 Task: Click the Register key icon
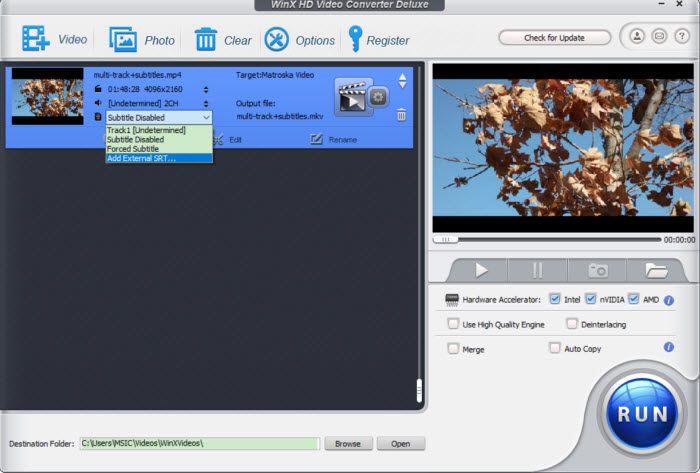pos(355,39)
